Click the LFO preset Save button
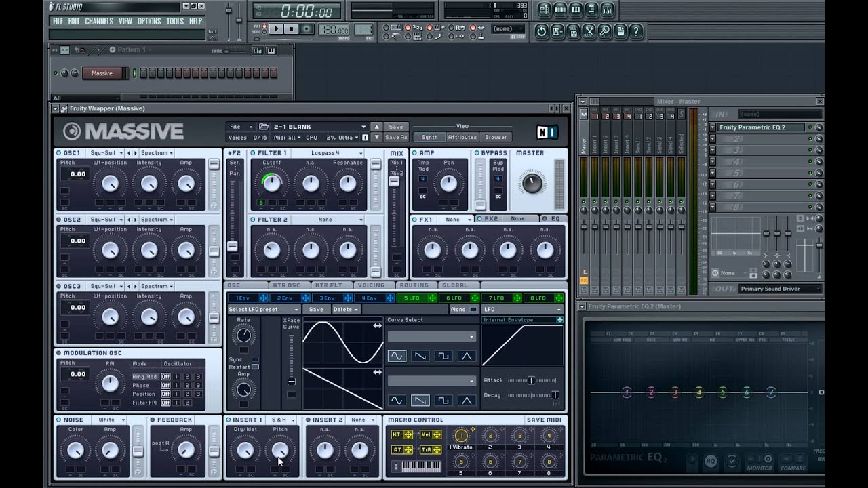 click(x=316, y=310)
